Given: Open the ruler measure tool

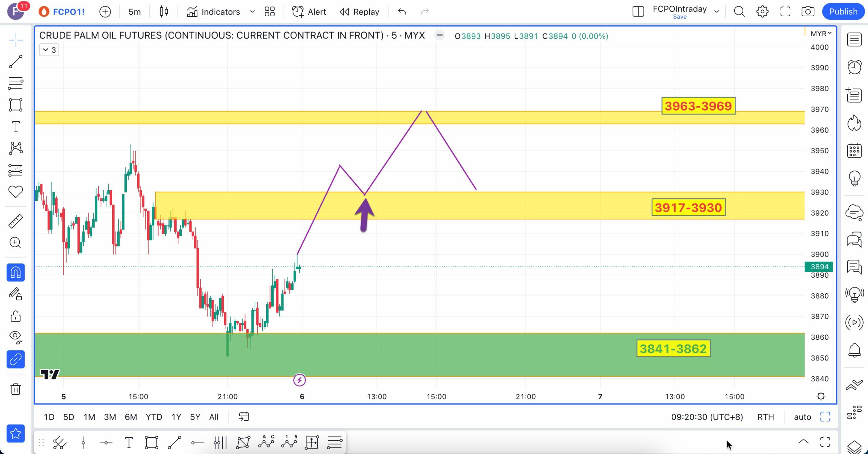Looking at the screenshot, I should coord(16,221).
